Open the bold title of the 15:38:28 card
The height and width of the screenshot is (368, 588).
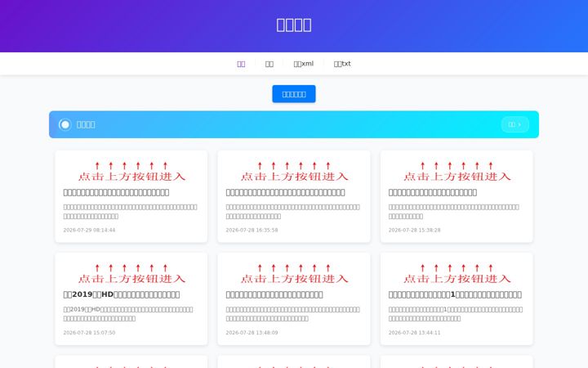tap(433, 192)
